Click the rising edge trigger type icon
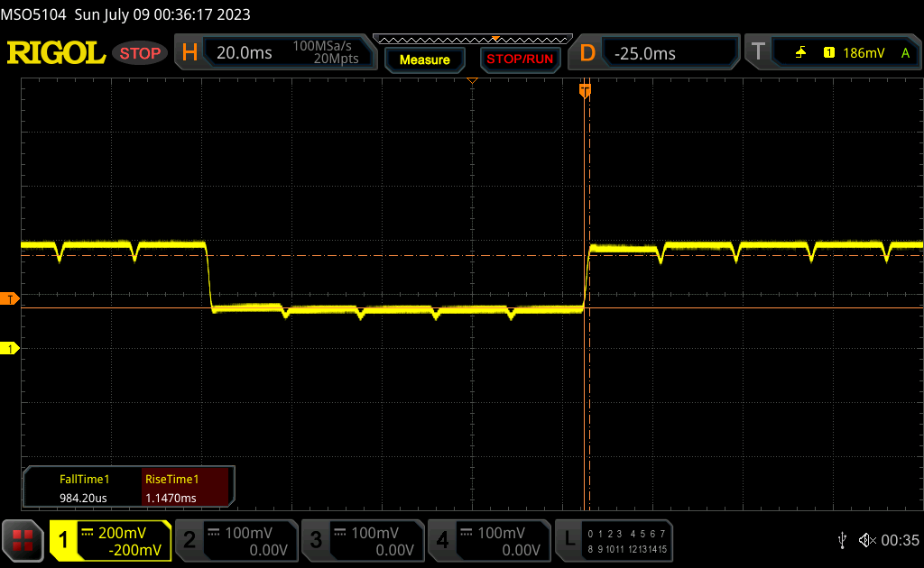The image size is (924, 568). point(800,53)
